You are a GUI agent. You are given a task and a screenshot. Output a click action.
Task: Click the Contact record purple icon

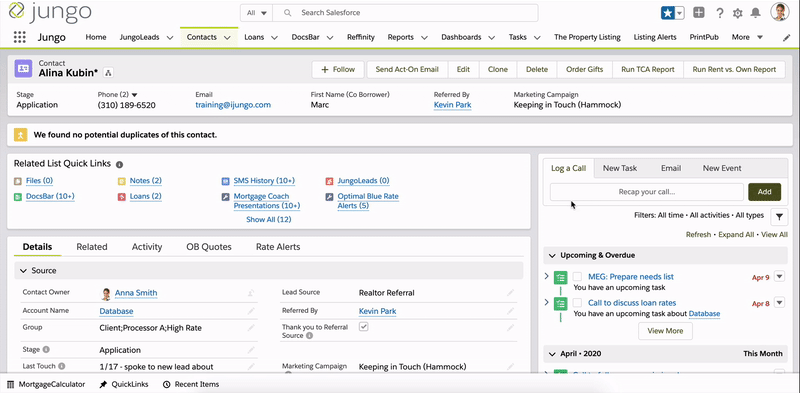point(23,68)
